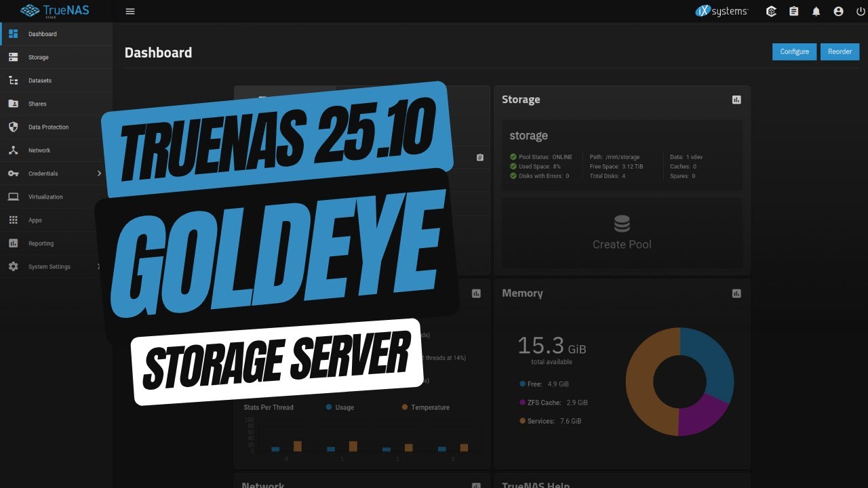Open the alerts bell icon
Viewport: 868px width, 488px height.
coord(816,11)
